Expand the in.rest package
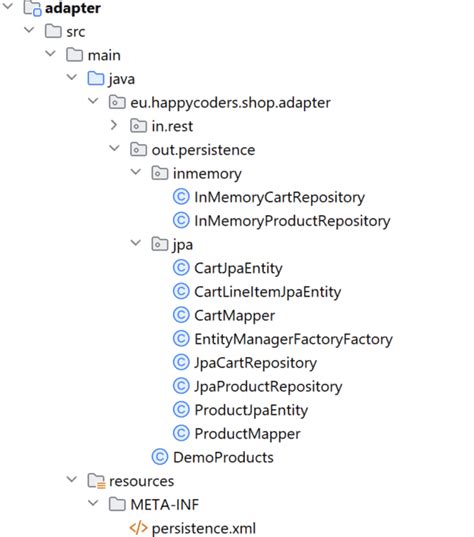The width and height of the screenshot is (474, 537). click(114, 125)
